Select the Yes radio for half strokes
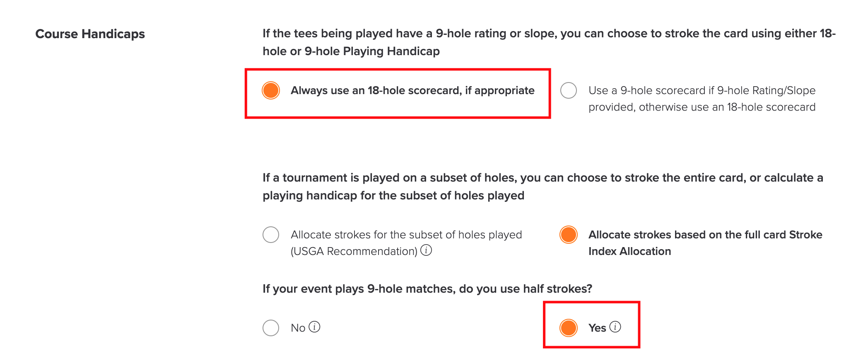 tap(569, 328)
